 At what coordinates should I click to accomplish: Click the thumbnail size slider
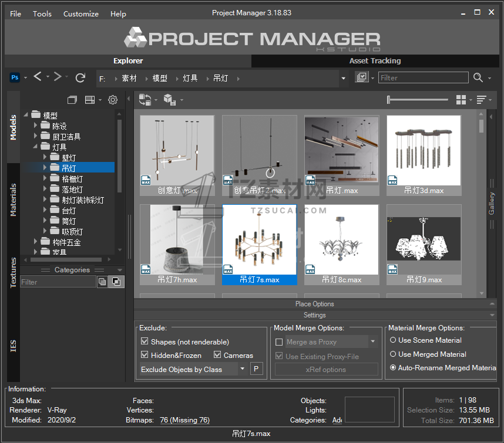click(x=416, y=100)
